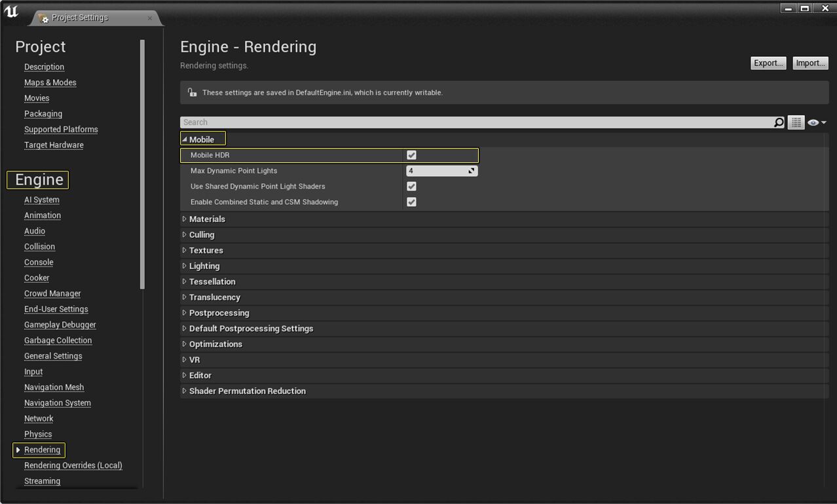The width and height of the screenshot is (837, 504).
Task: Click the magnifier icon in the search bar
Action: [779, 122]
